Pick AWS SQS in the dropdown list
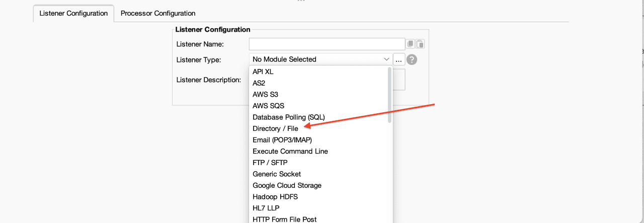The image size is (644, 223). [x=320, y=106]
